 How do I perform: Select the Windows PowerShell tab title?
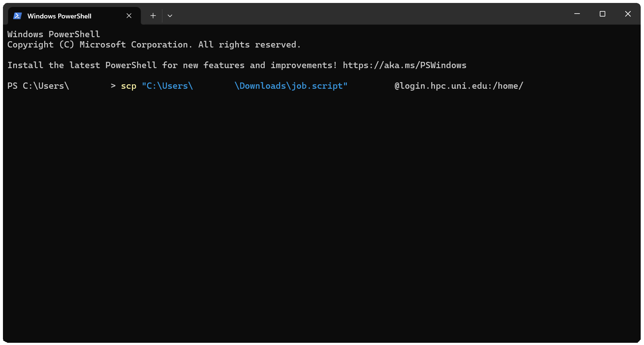tap(59, 16)
